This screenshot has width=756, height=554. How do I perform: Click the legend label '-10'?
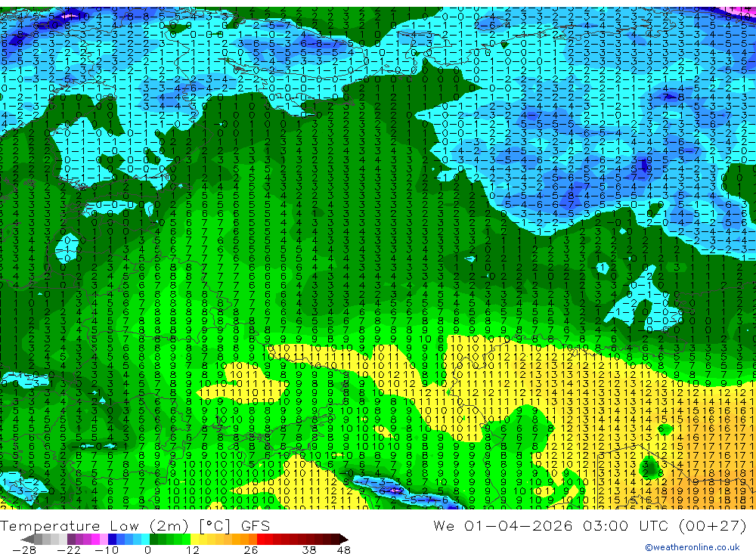(107, 550)
